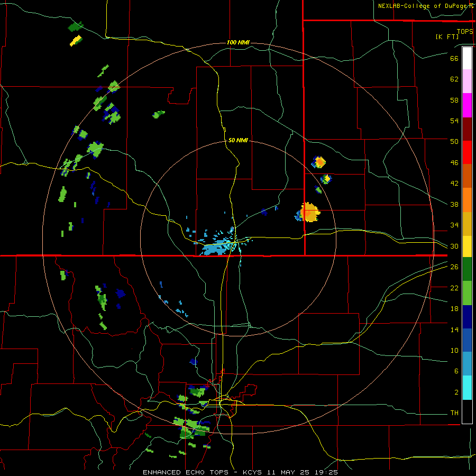
Task: Click the "42" legend value
Action: pyautogui.click(x=454, y=184)
